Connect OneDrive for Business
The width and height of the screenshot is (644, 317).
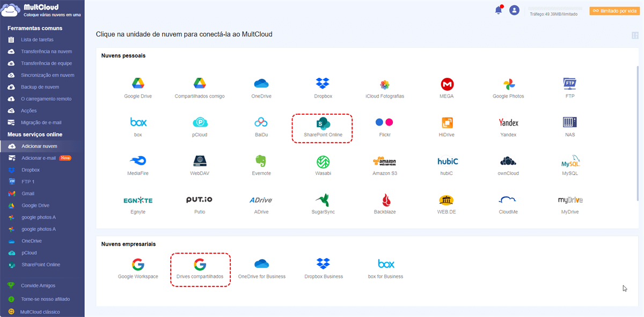(x=261, y=269)
